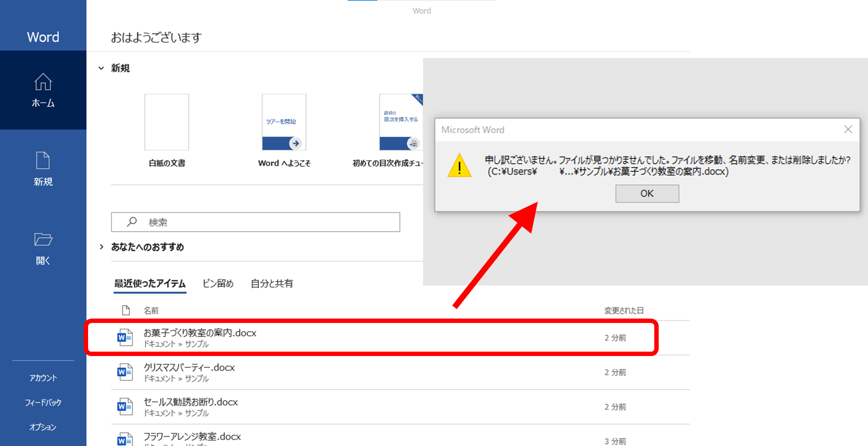Screen dimensions: 868x446
Task: Open フラワーアレンジ教室.docx file name
Action: coord(192,436)
